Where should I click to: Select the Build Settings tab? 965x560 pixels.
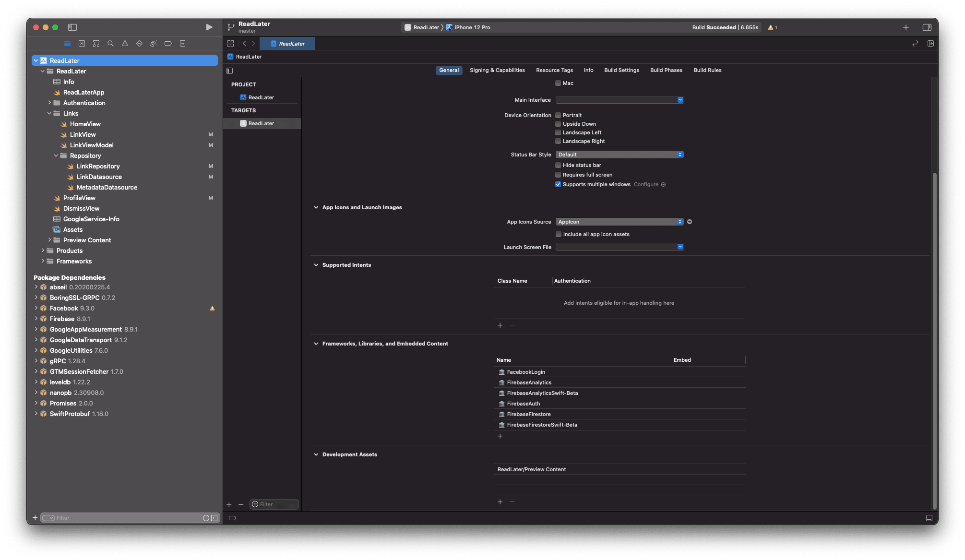pyautogui.click(x=621, y=70)
